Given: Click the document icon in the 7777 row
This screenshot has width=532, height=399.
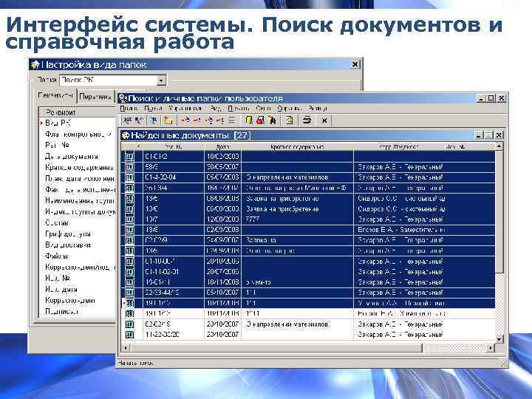Looking at the screenshot, I should click(129, 219).
